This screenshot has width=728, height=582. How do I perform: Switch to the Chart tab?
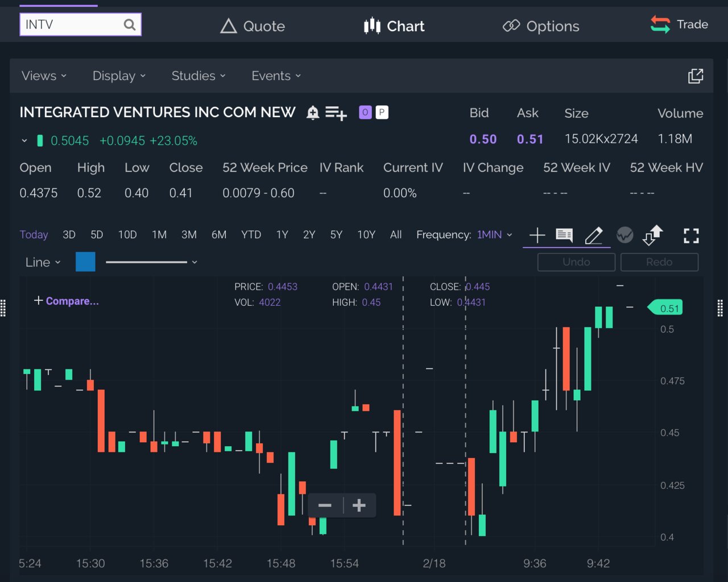pos(394,26)
